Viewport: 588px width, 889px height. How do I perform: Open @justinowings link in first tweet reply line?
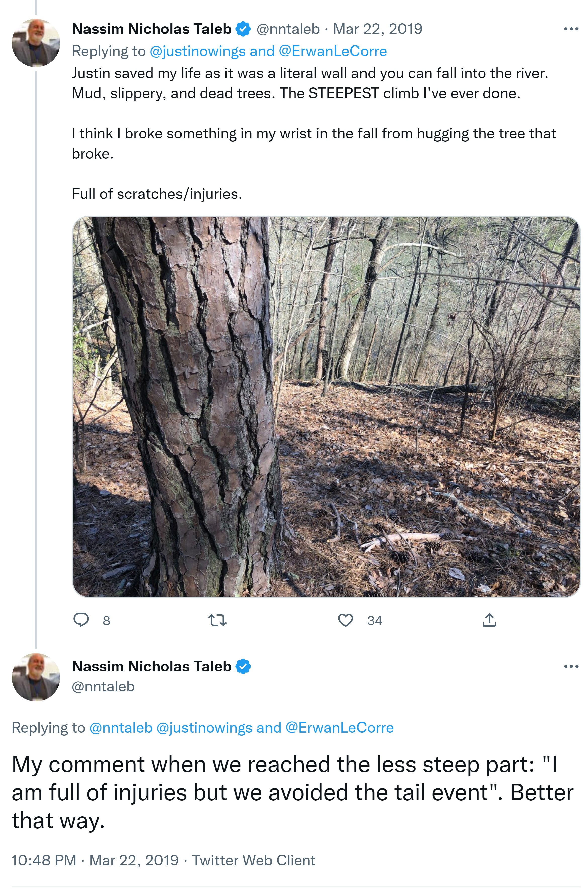pos(197,51)
